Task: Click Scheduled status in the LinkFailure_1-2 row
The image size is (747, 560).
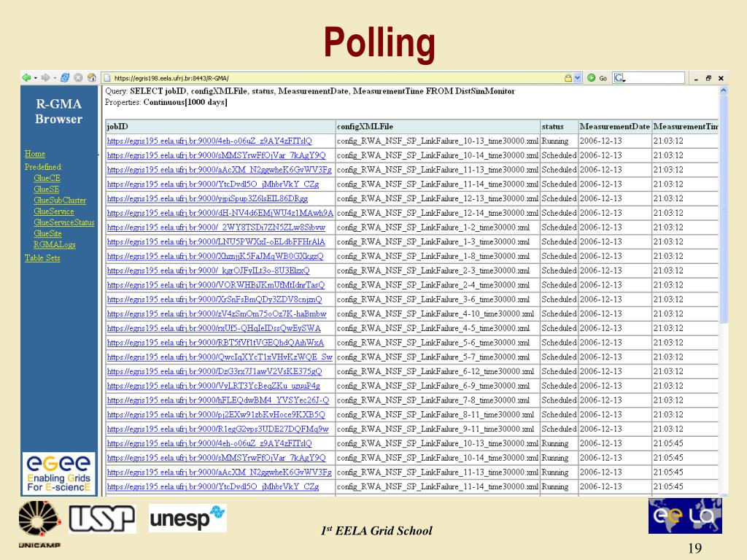Action: [559, 227]
